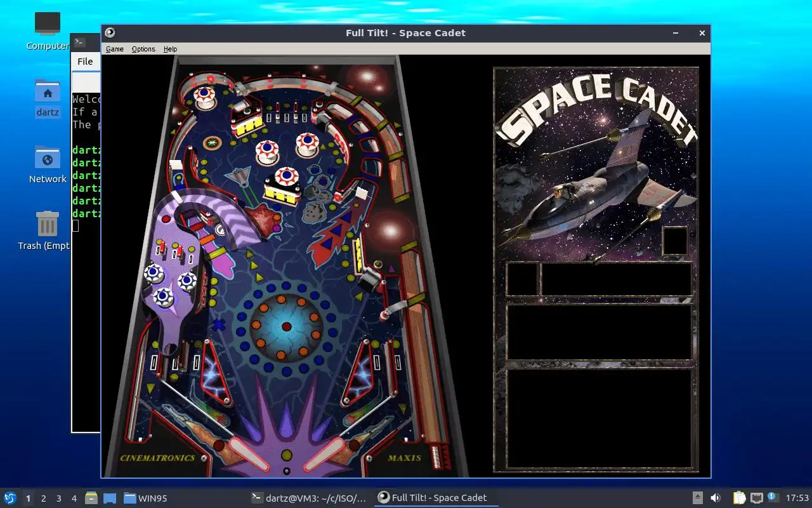Switch to the dartz@VM3 terminal task

[309, 498]
